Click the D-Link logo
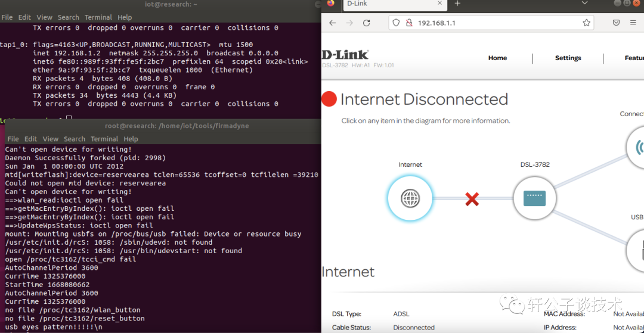This screenshot has width=644, height=333. (345, 55)
